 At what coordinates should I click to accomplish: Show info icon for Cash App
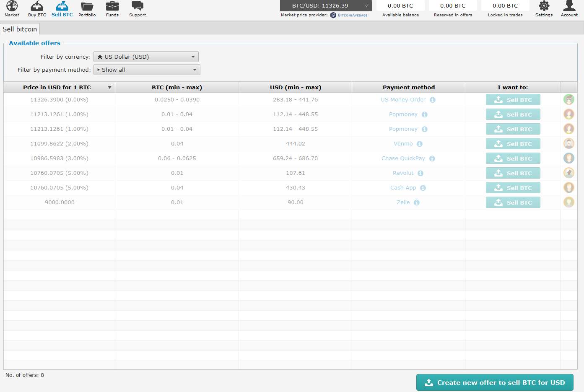(x=423, y=188)
